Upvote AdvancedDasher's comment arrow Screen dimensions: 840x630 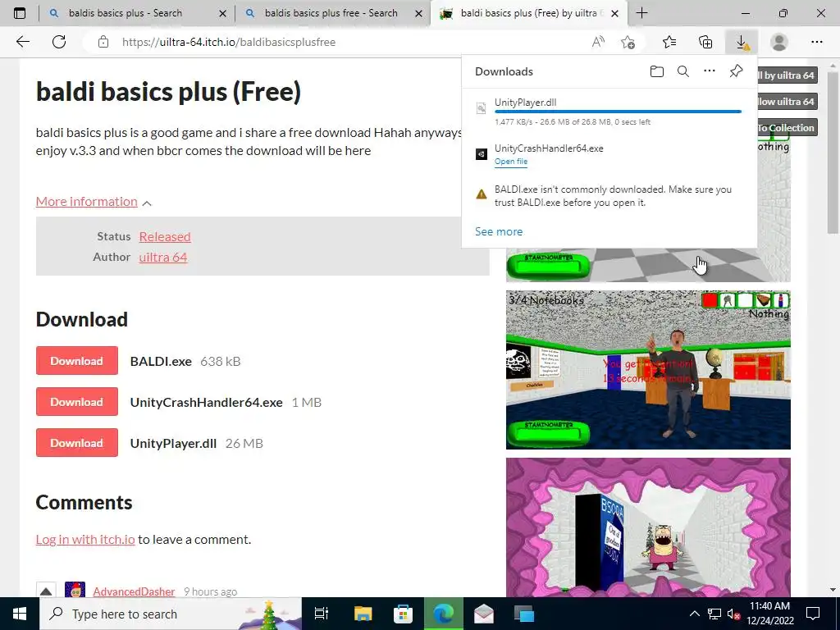[46, 591]
